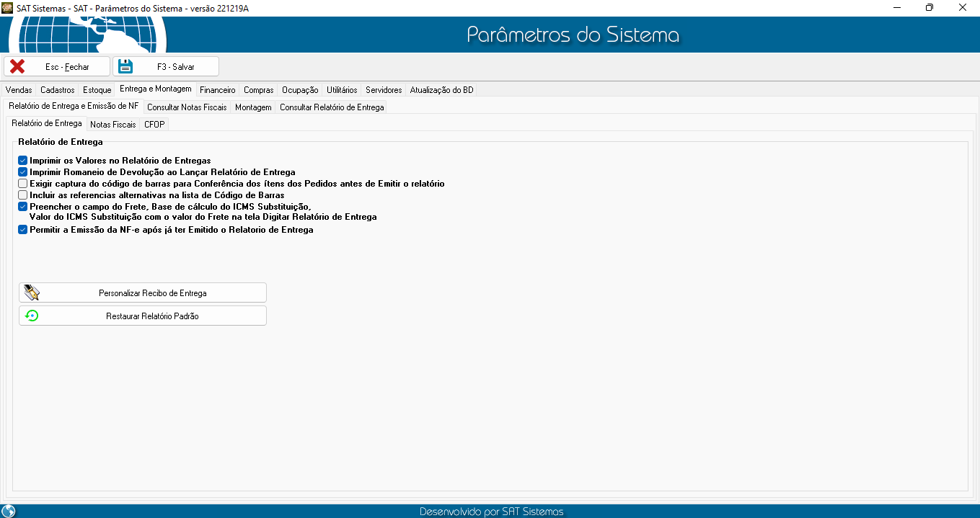Screen dimensions: 980x518
Task: Click the SAT app icon in title bar
Action: coord(7,8)
